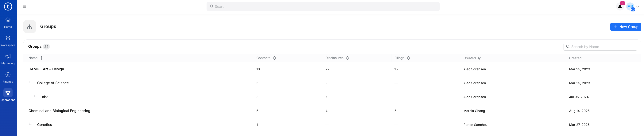Click contacts value 10 for CAMD
The image size is (644, 136).
click(258, 69)
